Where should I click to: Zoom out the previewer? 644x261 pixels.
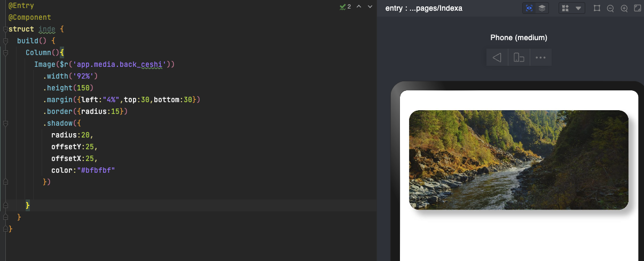click(610, 8)
